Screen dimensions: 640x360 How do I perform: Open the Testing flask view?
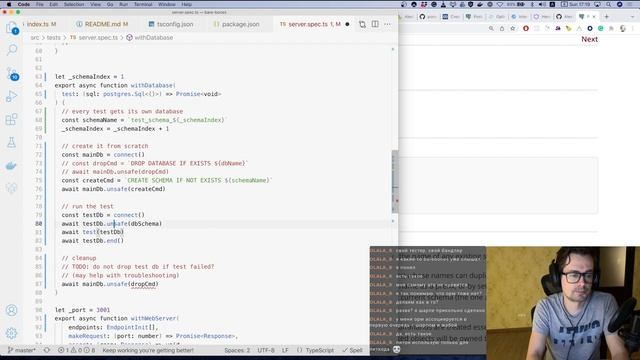tap(11, 142)
